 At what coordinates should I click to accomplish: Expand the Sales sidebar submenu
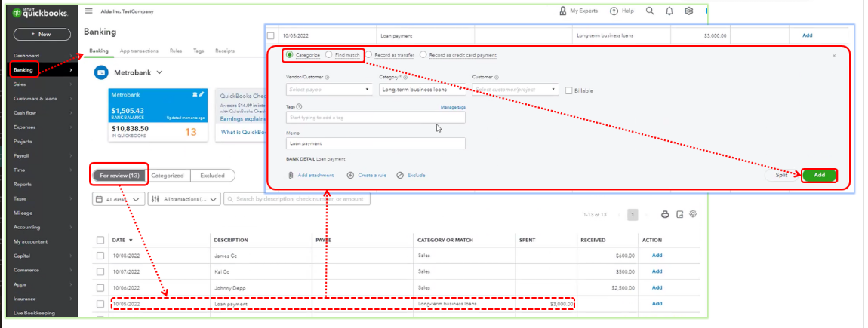point(70,84)
